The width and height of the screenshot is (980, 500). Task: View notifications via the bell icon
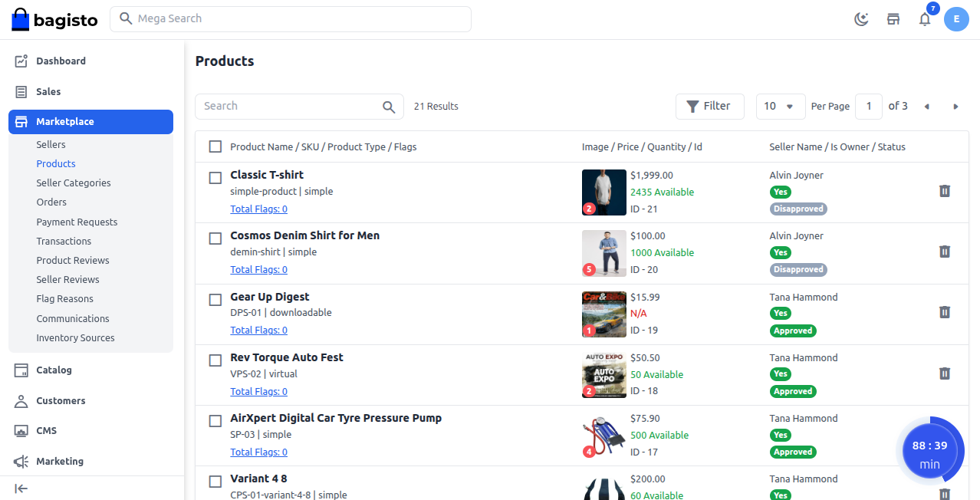click(924, 19)
